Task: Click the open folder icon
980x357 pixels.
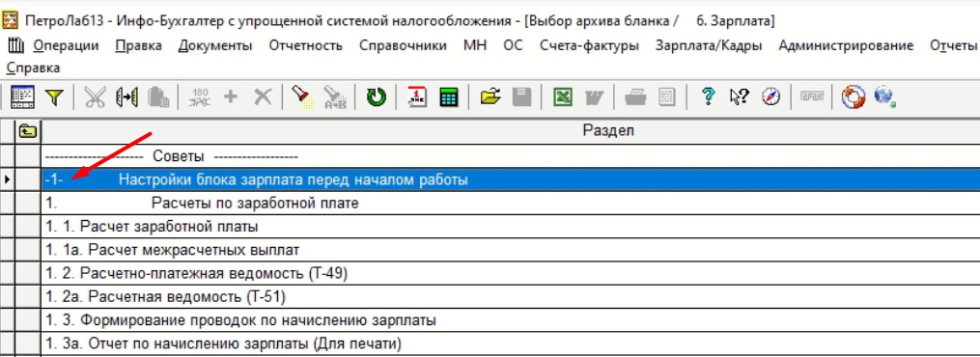Action: 490,97
